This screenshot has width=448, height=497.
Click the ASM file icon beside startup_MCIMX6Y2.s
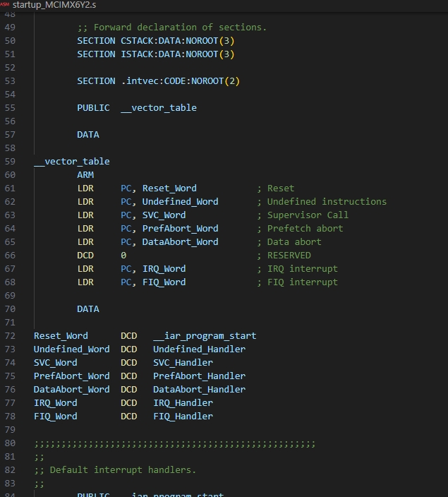5,4
